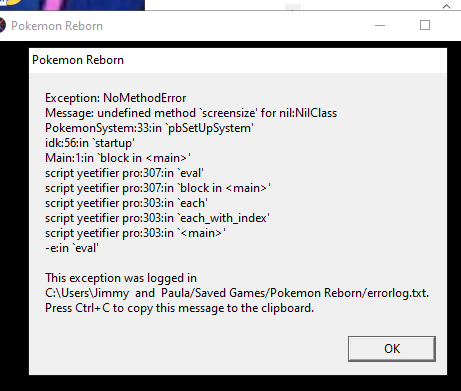Maximize the Pokemon Reborn window
Viewport: 461px width, 391px height.
click(425, 26)
